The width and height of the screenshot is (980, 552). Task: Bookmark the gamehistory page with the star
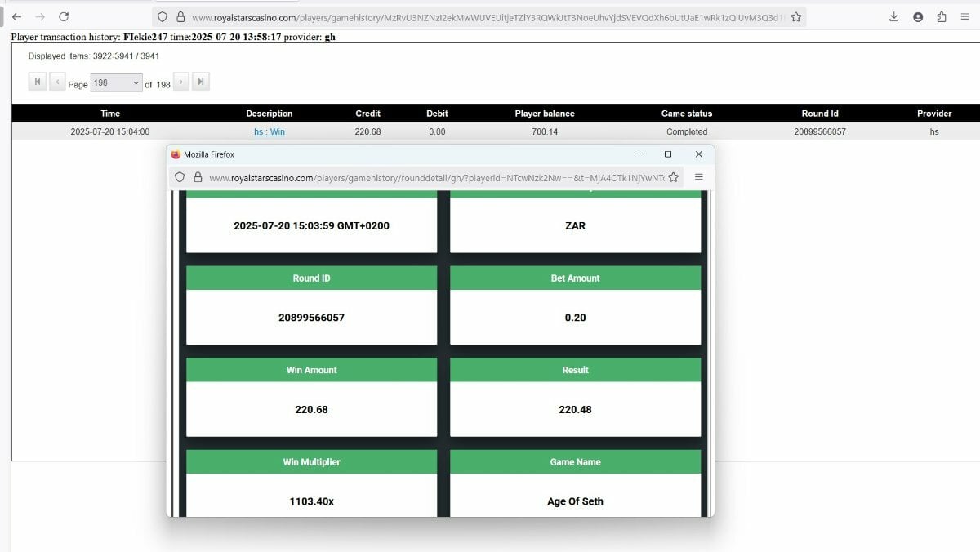point(796,16)
